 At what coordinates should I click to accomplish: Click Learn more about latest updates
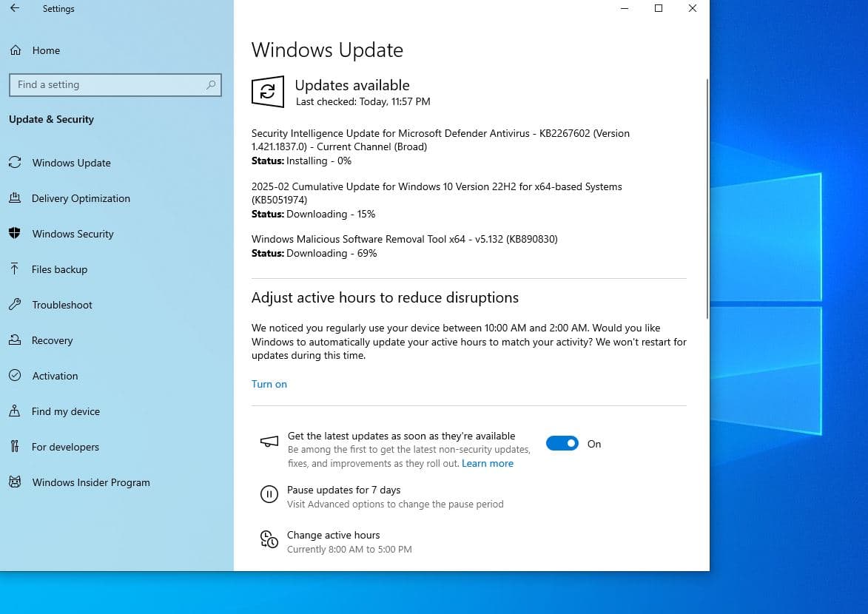(x=488, y=463)
